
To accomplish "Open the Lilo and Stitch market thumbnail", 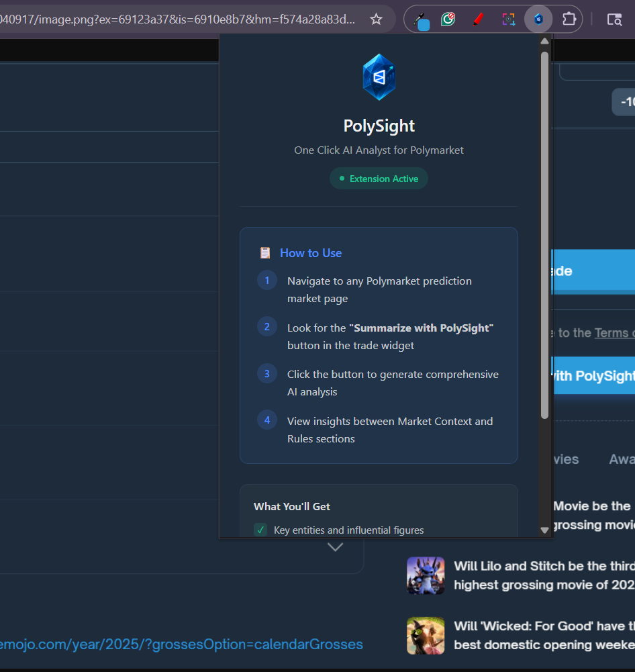I will [426, 575].
